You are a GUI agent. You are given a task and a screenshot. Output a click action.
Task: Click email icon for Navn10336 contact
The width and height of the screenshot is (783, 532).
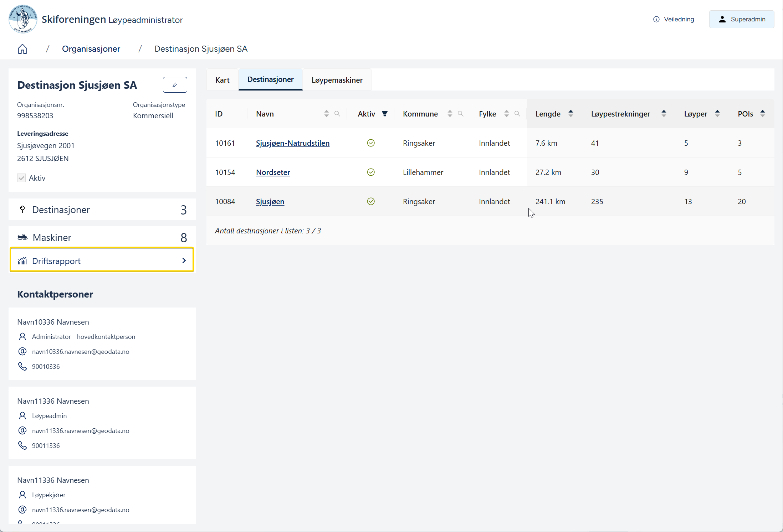(22, 351)
